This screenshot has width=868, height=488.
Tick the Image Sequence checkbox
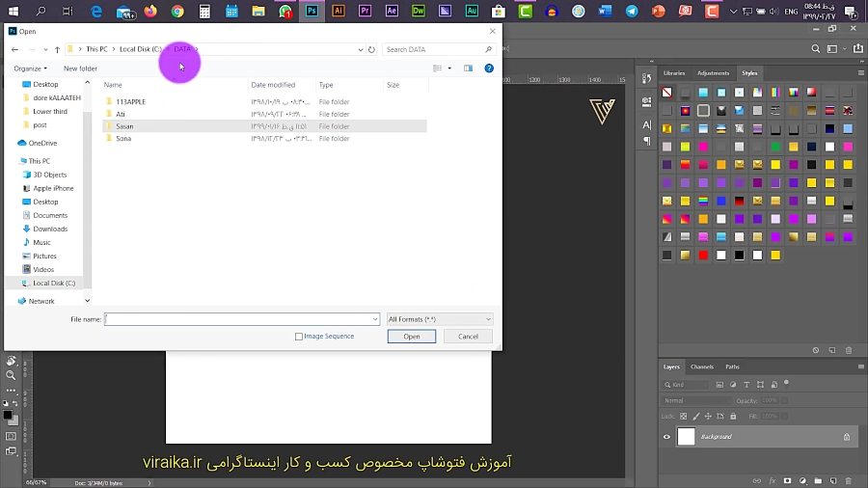pos(299,337)
